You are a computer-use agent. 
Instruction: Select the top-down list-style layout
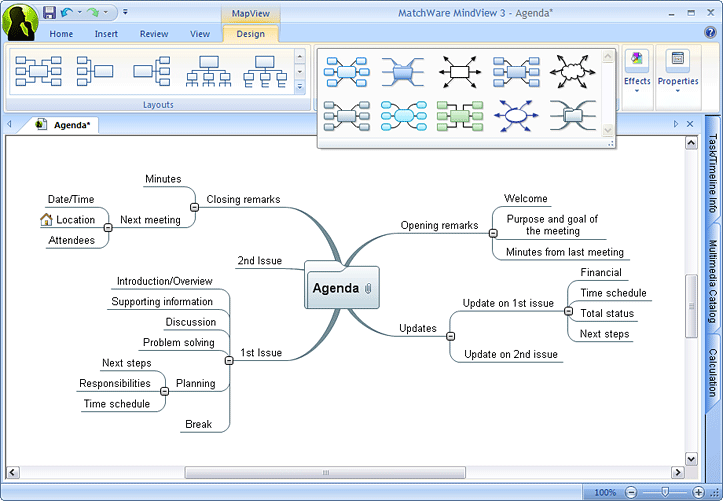coord(265,71)
